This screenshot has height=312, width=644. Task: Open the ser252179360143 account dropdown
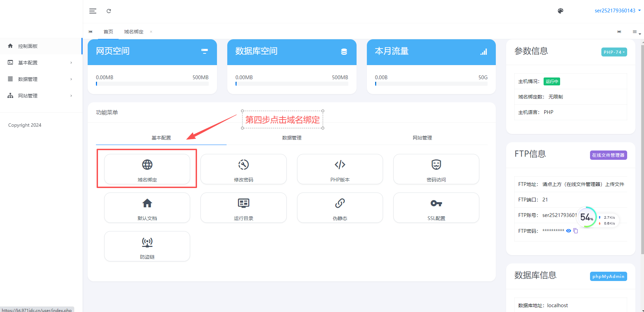[618, 11]
